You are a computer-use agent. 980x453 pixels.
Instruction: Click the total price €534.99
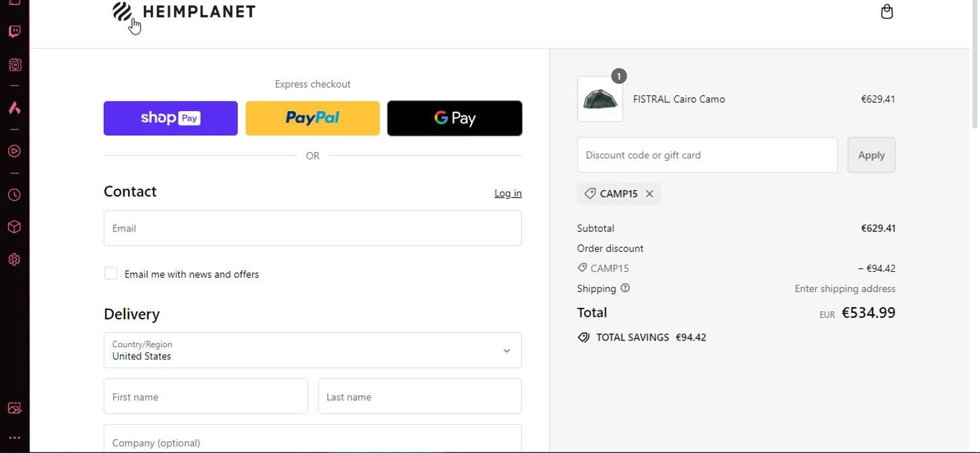(x=868, y=312)
